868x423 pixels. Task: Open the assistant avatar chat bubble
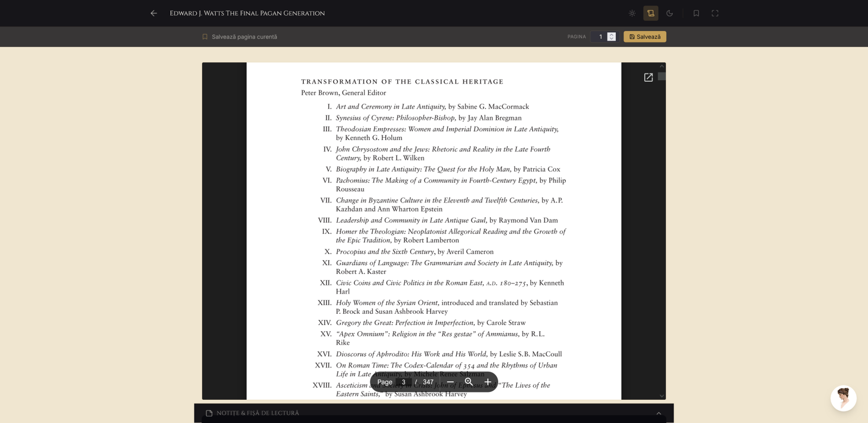(844, 399)
